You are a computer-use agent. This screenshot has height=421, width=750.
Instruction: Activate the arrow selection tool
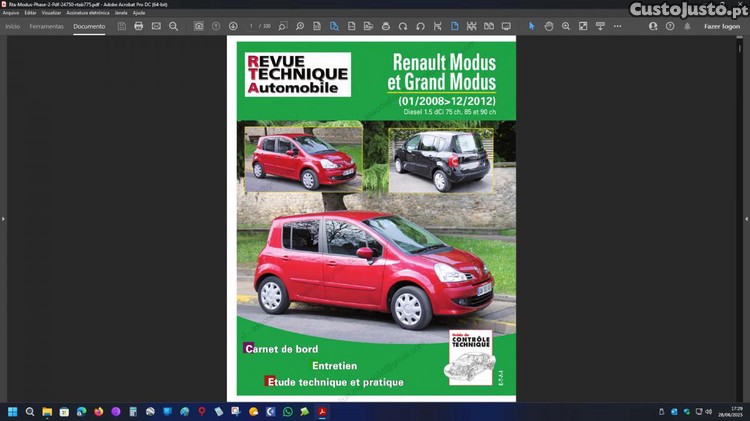pyautogui.click(x=531, y=26)
